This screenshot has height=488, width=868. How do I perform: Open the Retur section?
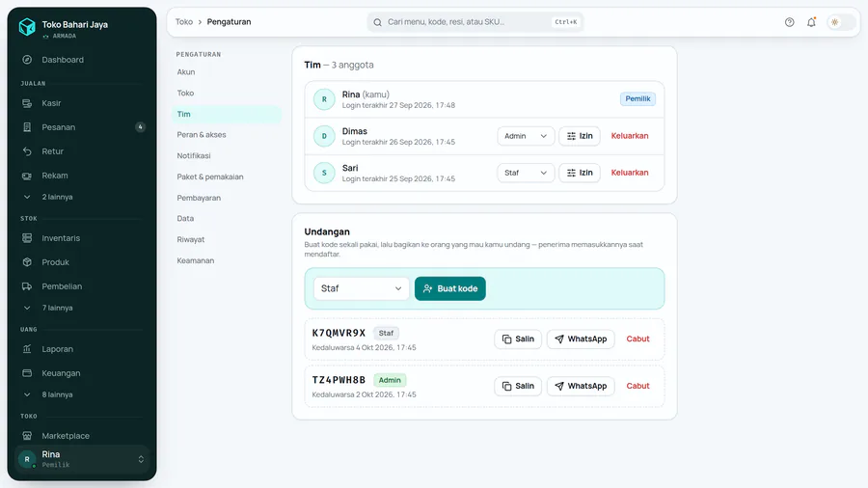coord(82,151)
